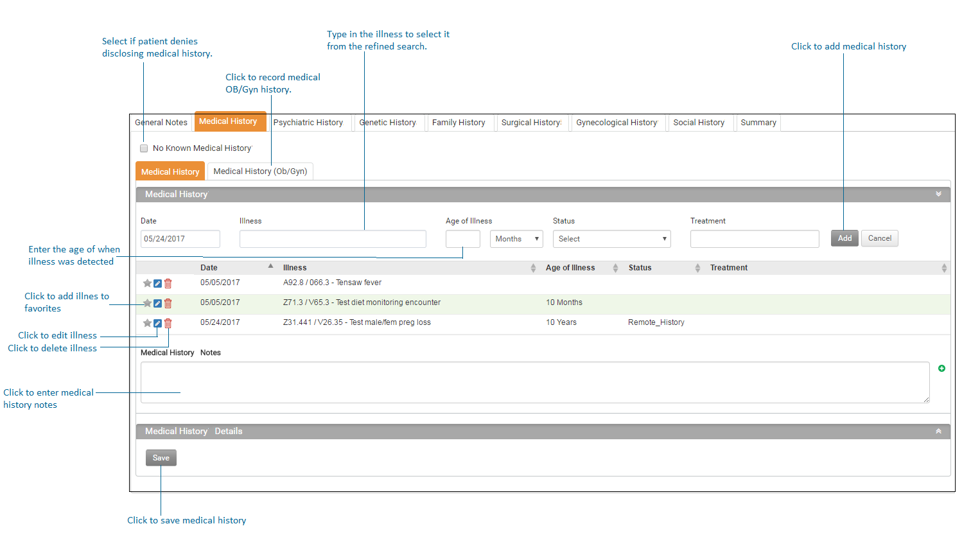Expand the Medical History Details section
Screen dimensions: 980x551
tap(938, 432)
